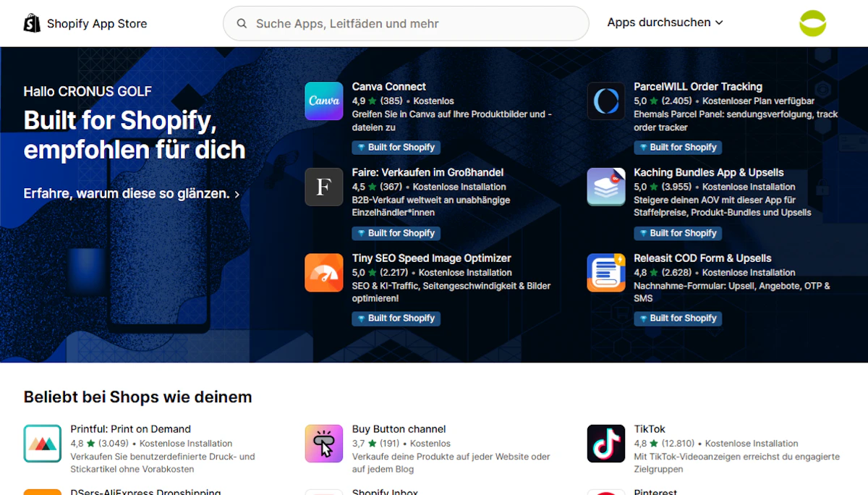Viewport: 868px width, 495px height.
Task: Click Built for Shopify badge under Faire
Action: (396, 233)
